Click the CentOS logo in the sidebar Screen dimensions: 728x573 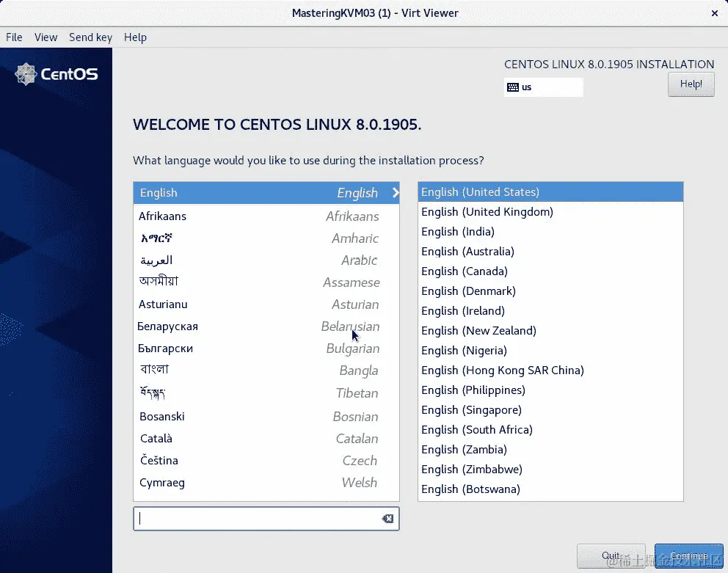click(57, 74)
